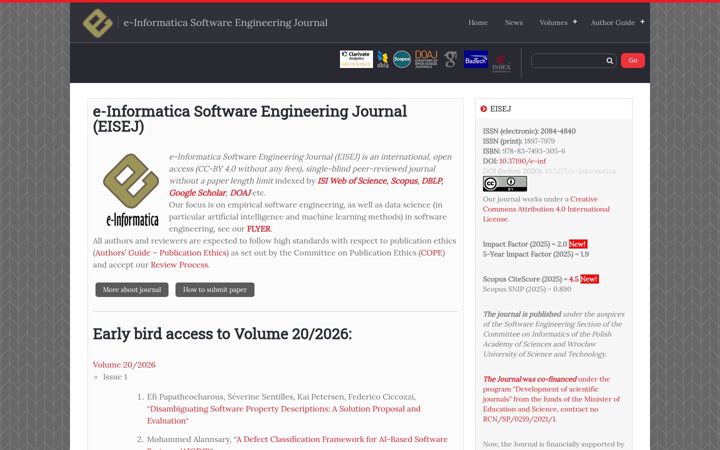Click the Impact Factor (2025) = 2.0 line
The image size is (720, 450).
point(535,244)
